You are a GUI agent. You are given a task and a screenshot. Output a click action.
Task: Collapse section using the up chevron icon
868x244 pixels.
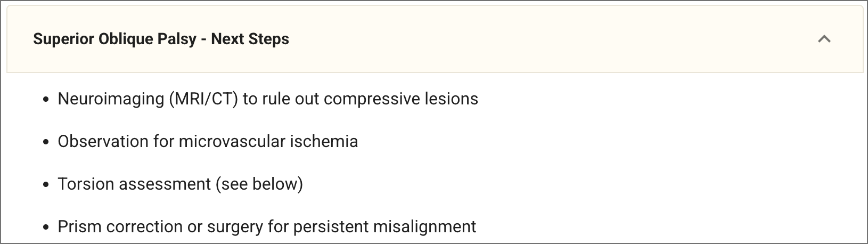(x=824, y=39)
